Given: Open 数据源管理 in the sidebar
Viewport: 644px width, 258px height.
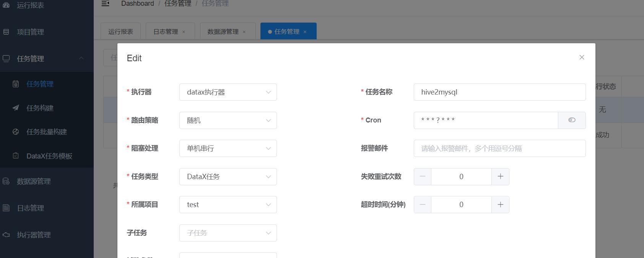Looking at the screenshot, I should (47, 181).
